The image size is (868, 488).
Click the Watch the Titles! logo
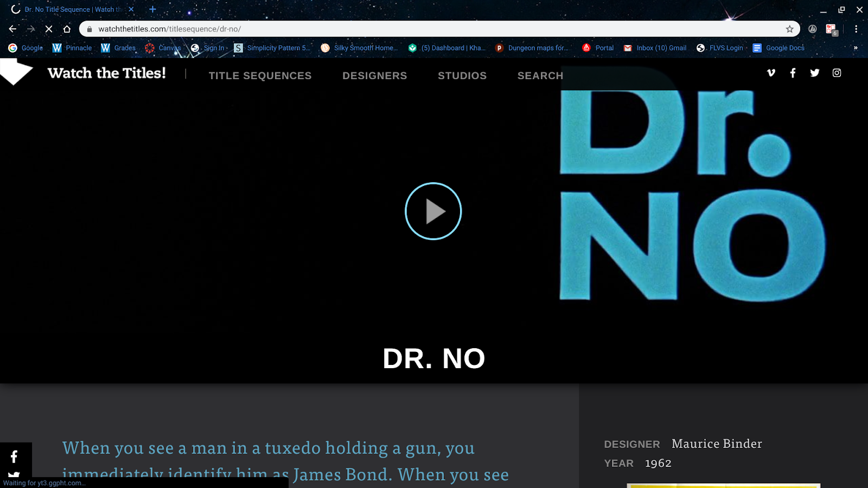point(107,73)
